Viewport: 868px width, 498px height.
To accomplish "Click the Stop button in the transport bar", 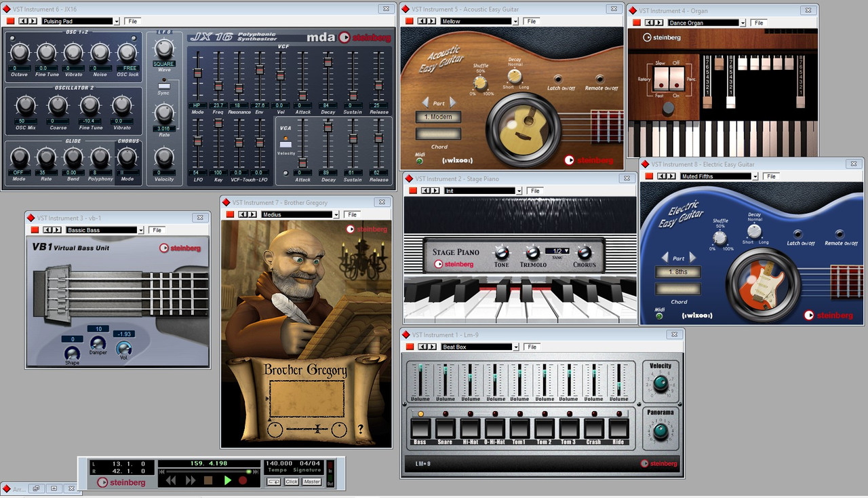I will [x=209, y=480].
